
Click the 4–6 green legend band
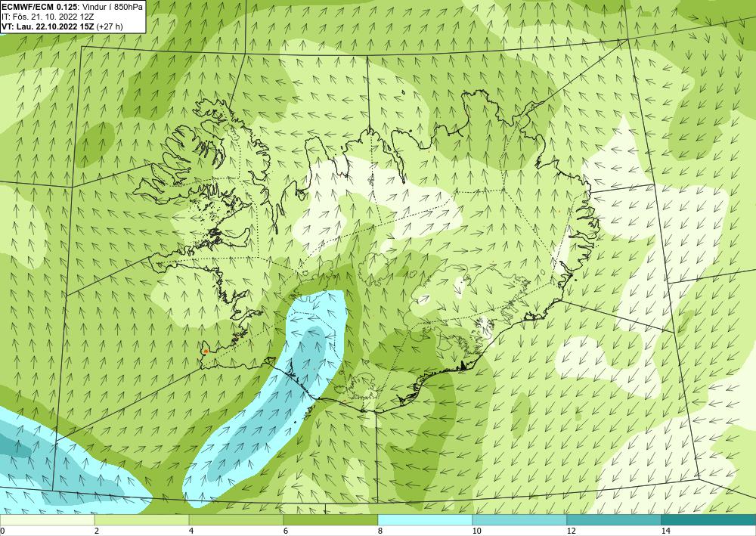pyautogui.click(x=236, y=519)
